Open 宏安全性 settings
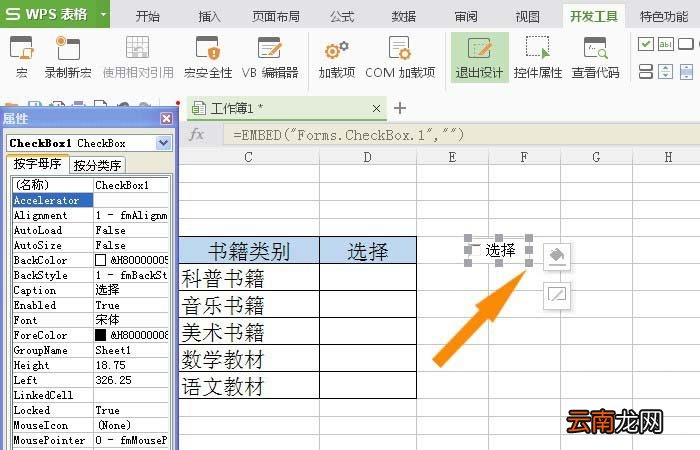 [208, 58]
